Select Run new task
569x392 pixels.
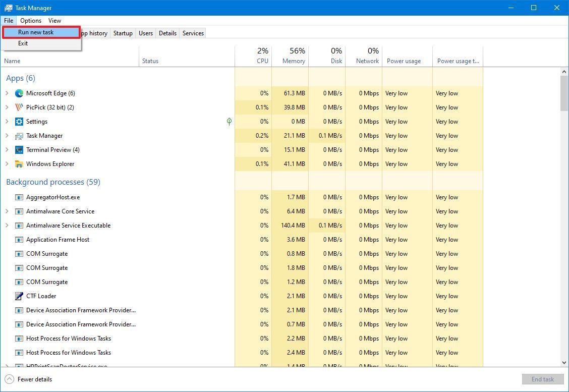click(x=35, y=32)
